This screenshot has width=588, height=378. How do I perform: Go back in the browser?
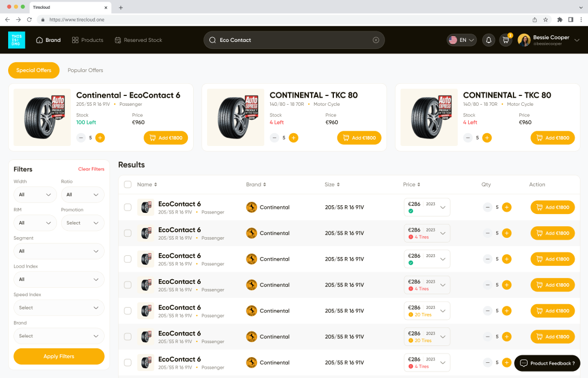(x=8, y=20)
